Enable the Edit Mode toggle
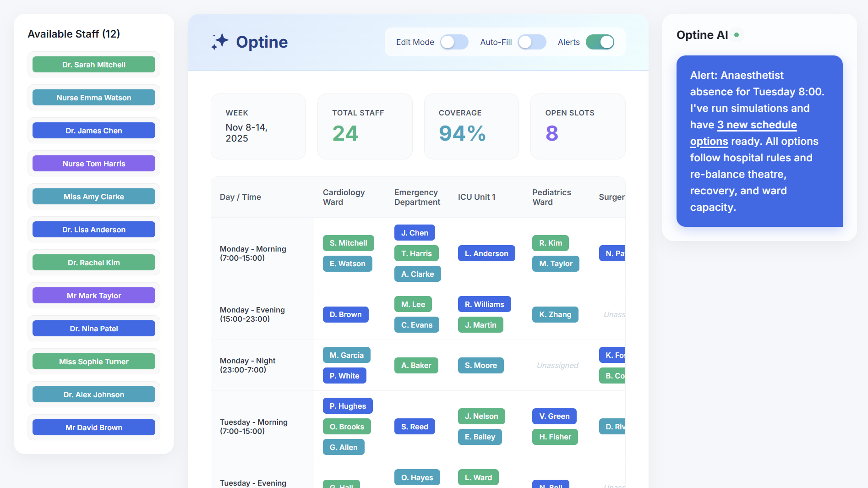 (453, 42)
